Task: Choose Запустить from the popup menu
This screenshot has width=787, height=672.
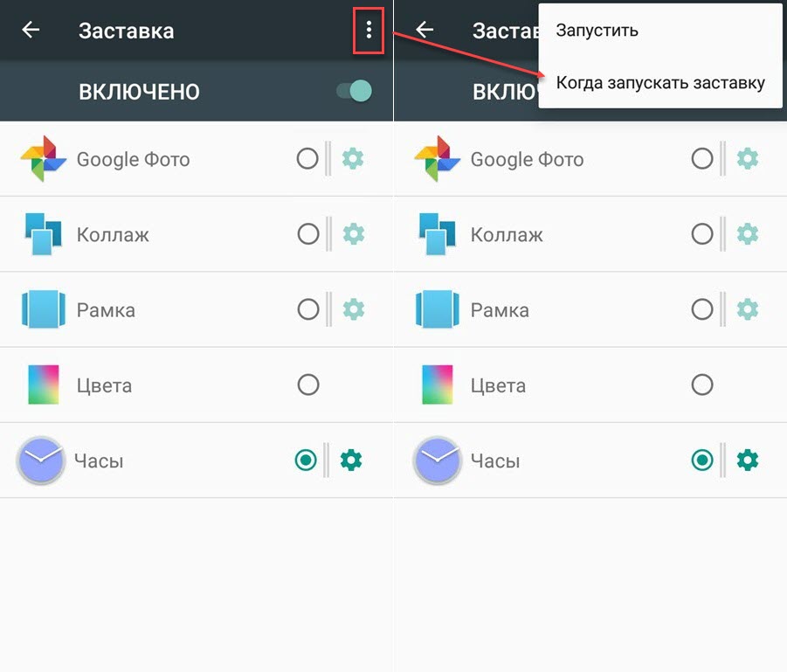Action: click(x=597, y=31)
